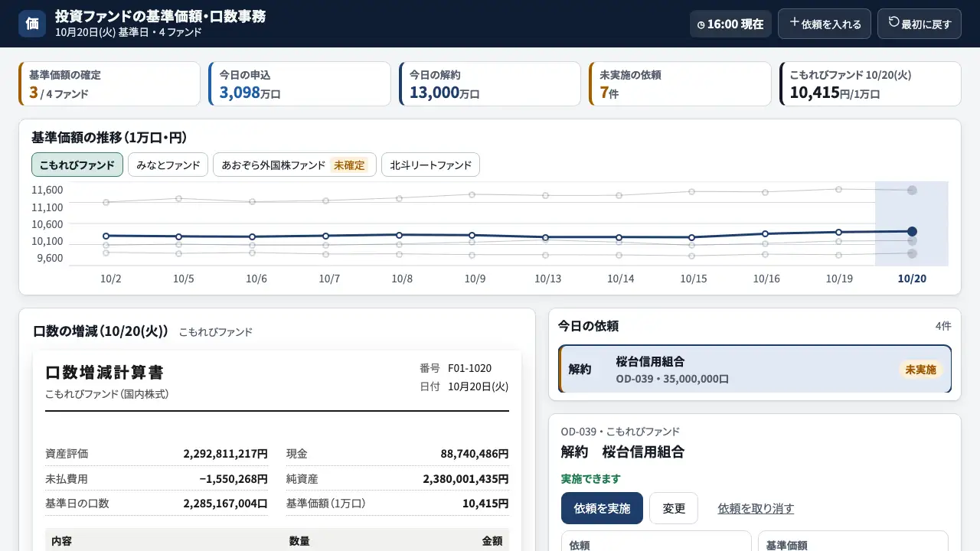This screenshot has height=551, width=980.
Task: Click the 口数の増減(10/20(火)) panel heading
Action: tap(100, 331)
